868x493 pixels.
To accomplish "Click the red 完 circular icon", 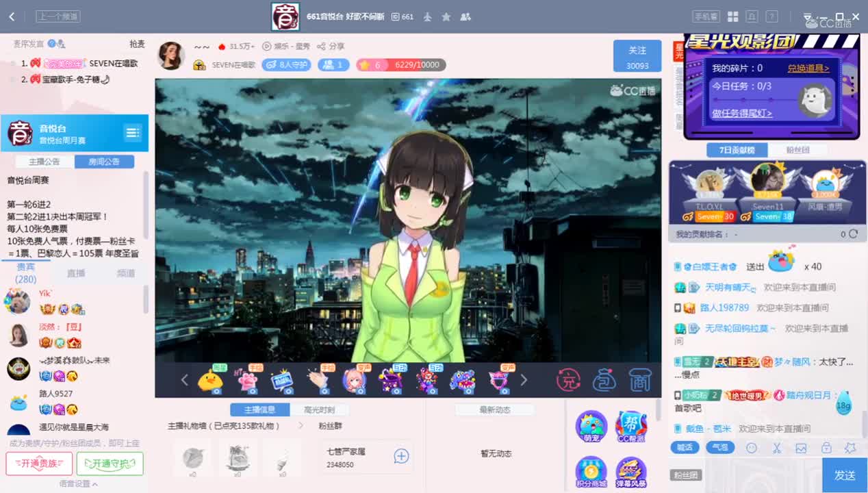I will [568, 380].
